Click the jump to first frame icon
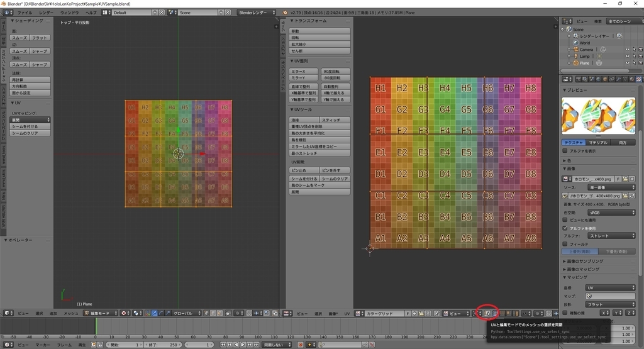The image size is (644, 349). tap(223, 345)
